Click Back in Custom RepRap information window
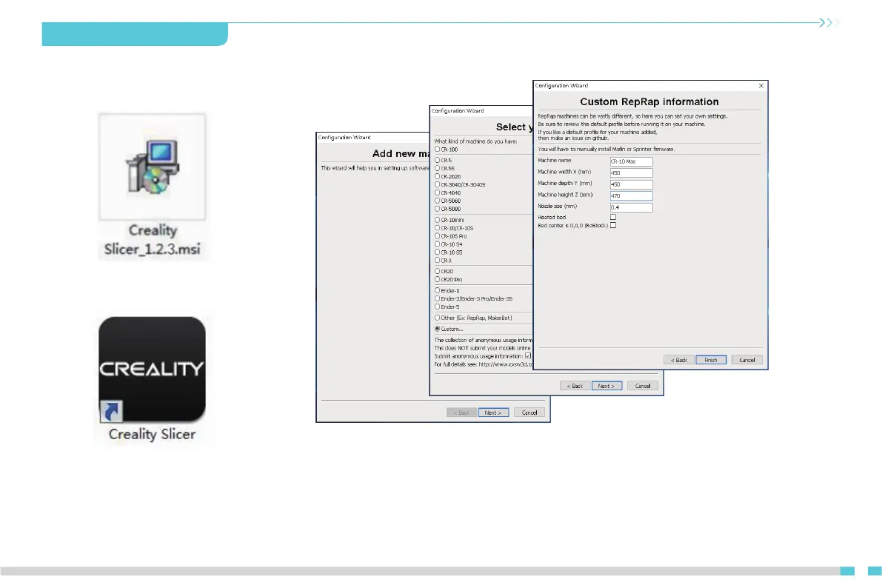Image resolution: width=882 pixels, height=588 pixels. 679,360
